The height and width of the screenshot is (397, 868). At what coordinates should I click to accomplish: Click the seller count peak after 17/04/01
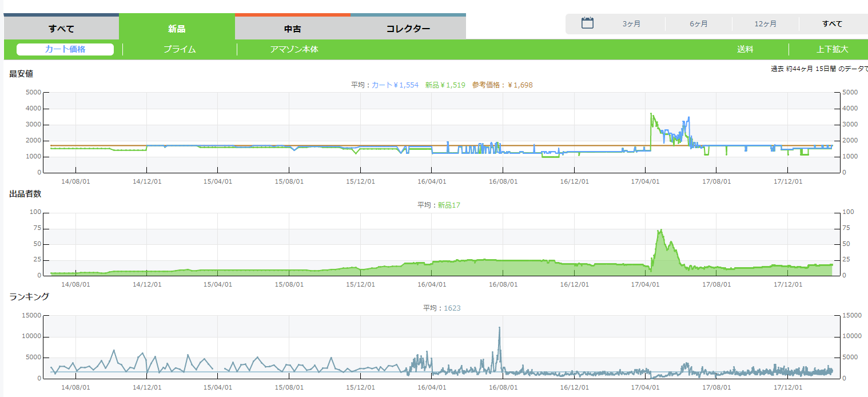point(660,231)
